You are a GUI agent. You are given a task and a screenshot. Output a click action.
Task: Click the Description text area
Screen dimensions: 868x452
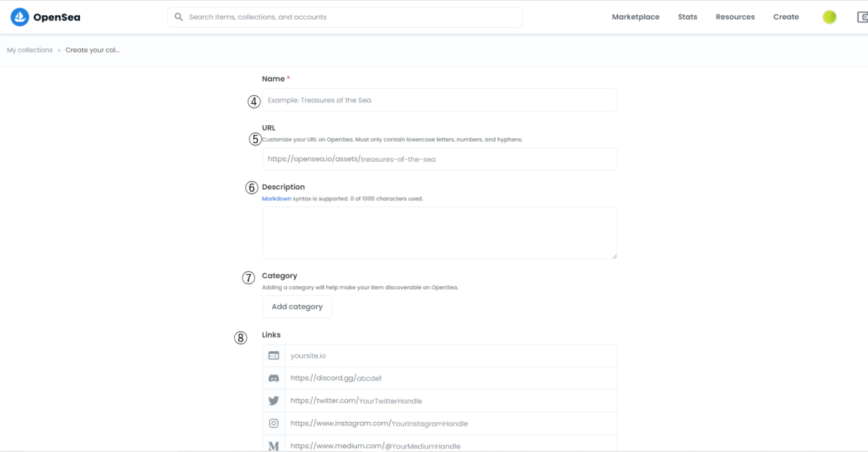click(x=439, y=233)
